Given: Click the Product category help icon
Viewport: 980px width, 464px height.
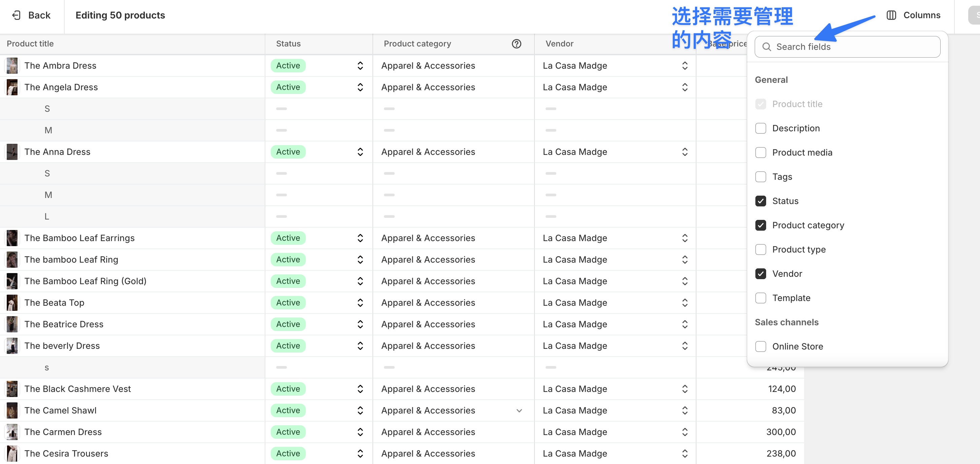Looking at the screenshot, I should click(516, 44).
